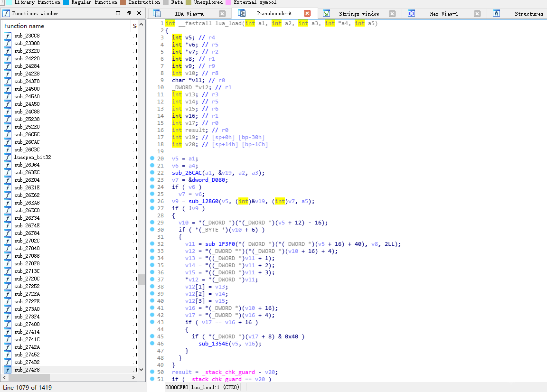Select function sub_23CC8 in list

click(x=27, y=36)
